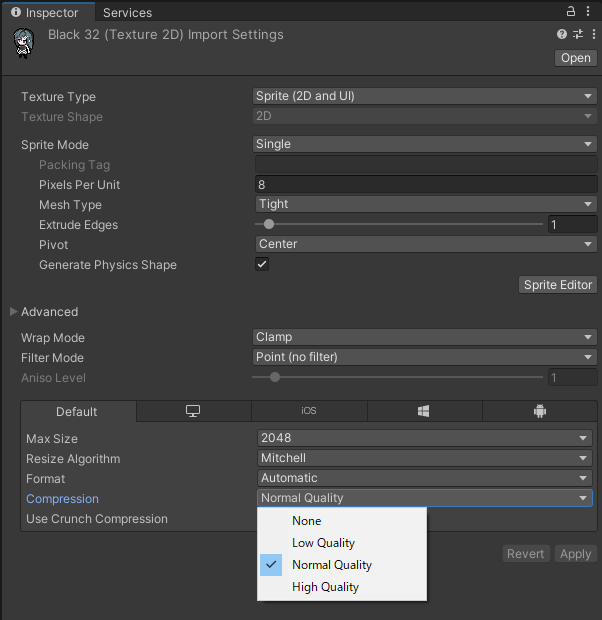
Task: Expand the Advanced section
Action: tap(14, 312)
